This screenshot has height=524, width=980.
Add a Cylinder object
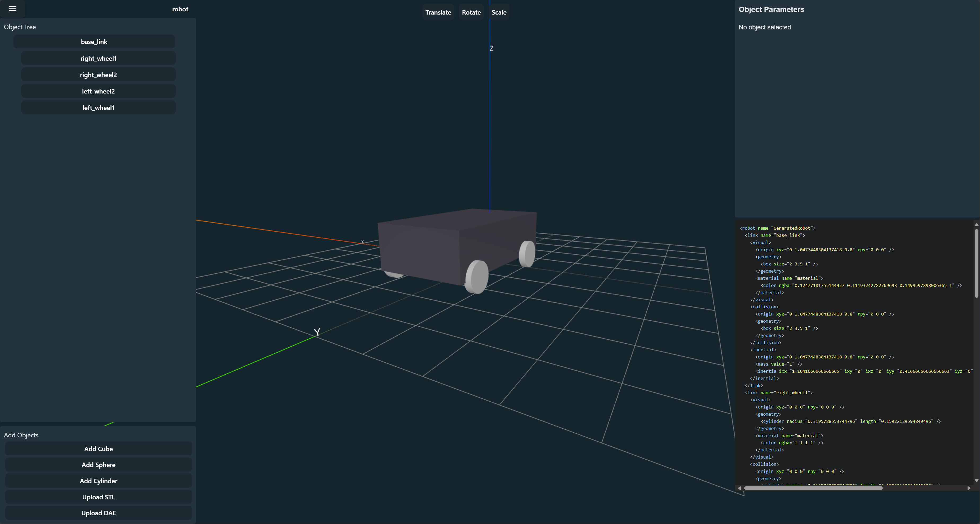[x=99, y=481]
